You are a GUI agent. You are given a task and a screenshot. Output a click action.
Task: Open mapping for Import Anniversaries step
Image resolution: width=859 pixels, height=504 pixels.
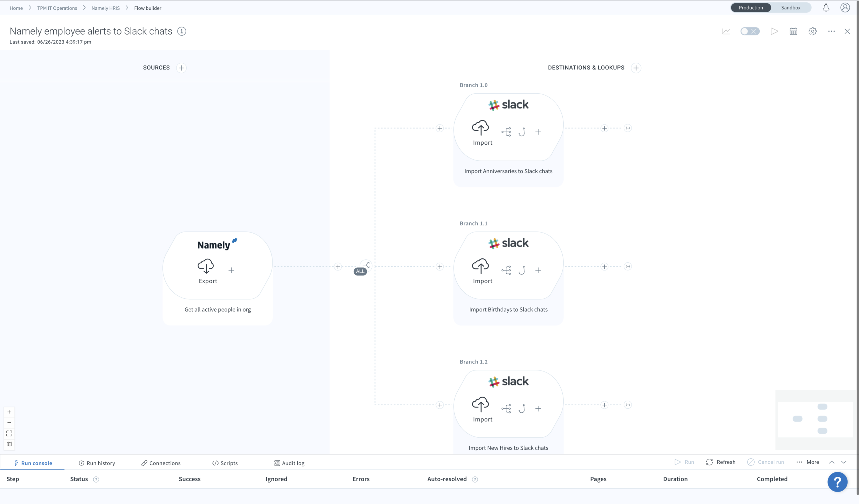[506, 132]
